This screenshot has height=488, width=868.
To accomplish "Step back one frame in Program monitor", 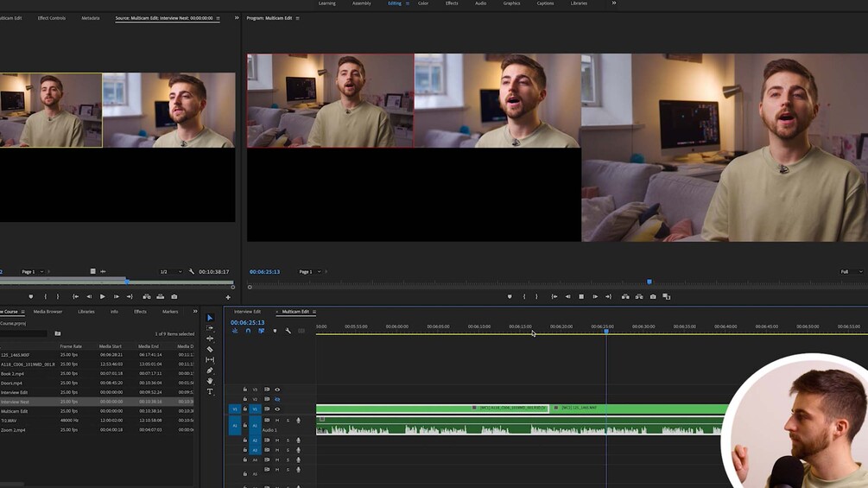I will click(567, 296).
